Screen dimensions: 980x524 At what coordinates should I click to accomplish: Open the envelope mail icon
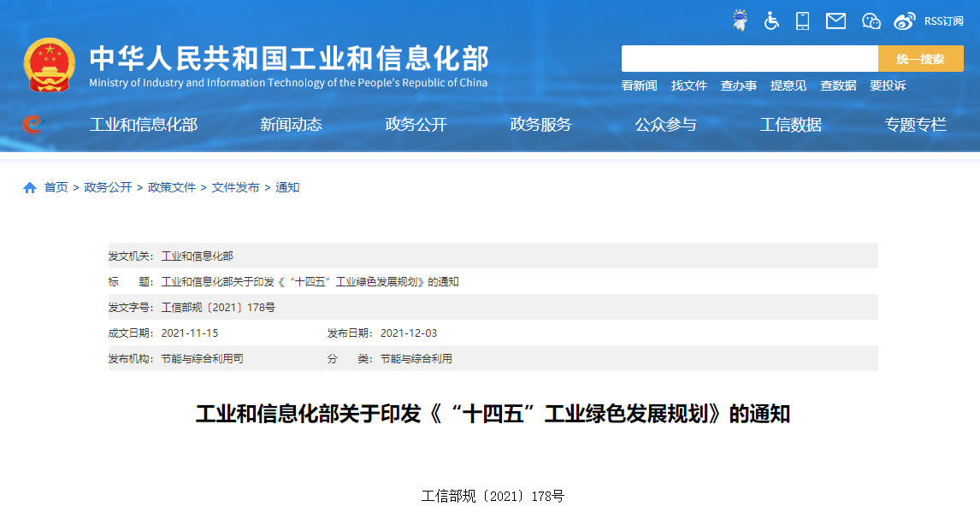point(835,21)
